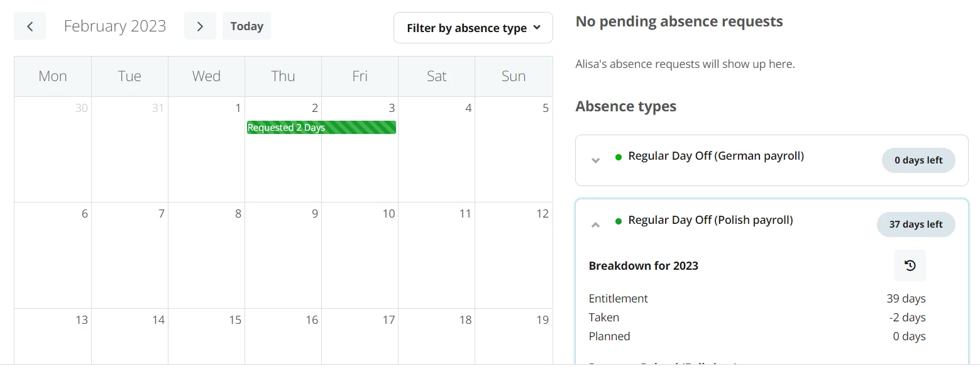This screenshot has height=371, width=980.
Task: Select Saturday February 4 cell
Action: point(436,149)
